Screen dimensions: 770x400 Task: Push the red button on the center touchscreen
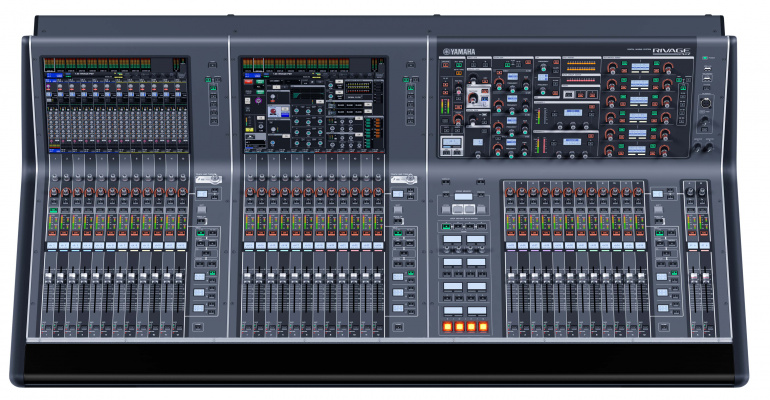248,82
